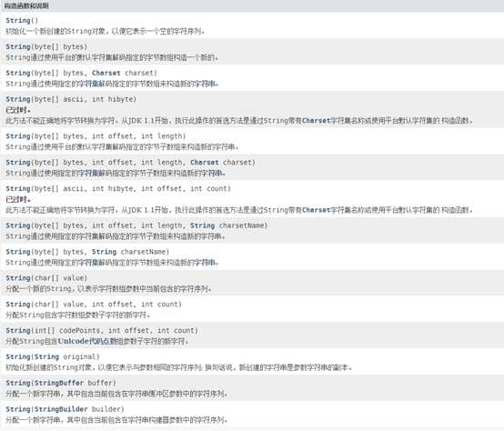
Task: Click constructor name in String(StringBuilder builder)
Action: [18, 409]
